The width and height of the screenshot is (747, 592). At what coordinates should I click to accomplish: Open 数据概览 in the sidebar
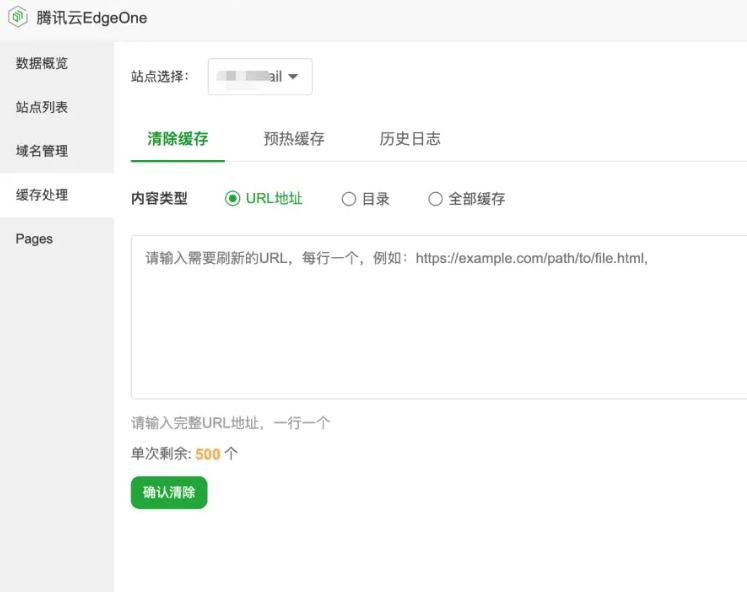[x=42, y=63]
